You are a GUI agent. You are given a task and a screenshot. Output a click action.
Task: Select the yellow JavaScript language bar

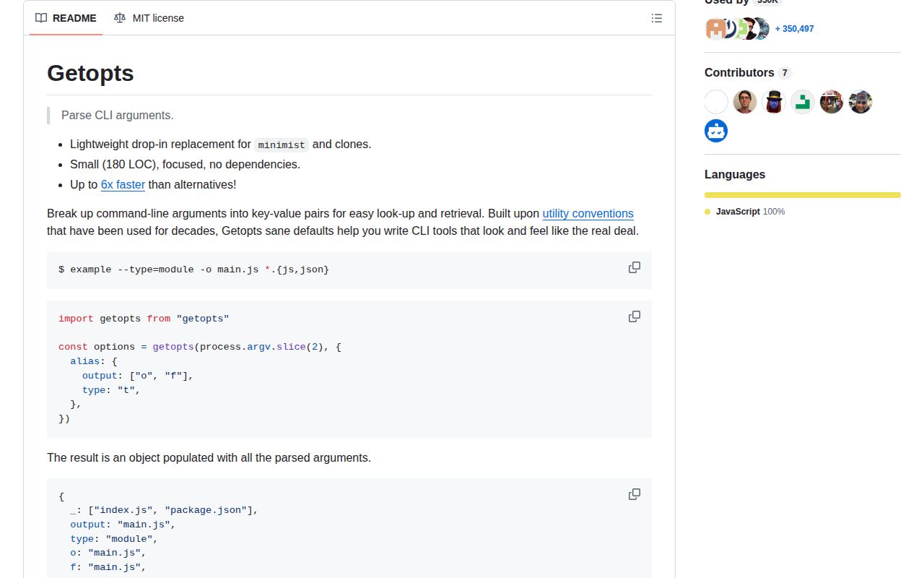pyautogui.click(x=803, y=195)
